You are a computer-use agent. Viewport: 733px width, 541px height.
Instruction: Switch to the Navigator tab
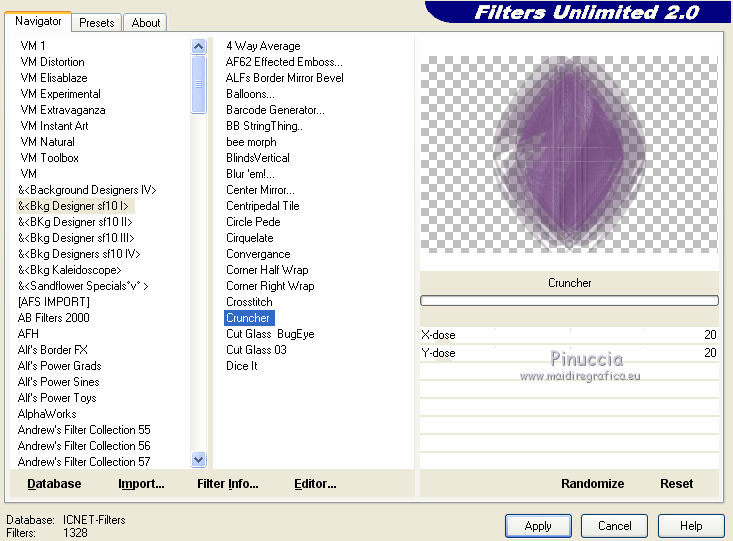(x=38, y=22)
